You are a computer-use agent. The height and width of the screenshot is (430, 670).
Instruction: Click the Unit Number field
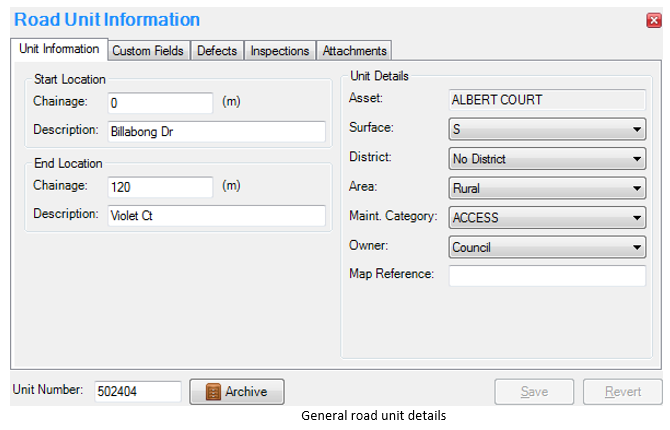(137, 392)
